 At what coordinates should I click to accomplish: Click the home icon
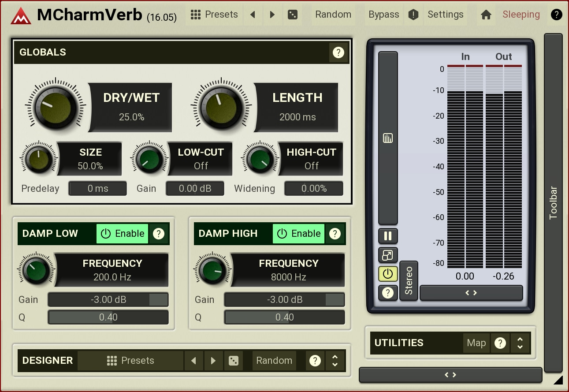[x=486, y=15]
